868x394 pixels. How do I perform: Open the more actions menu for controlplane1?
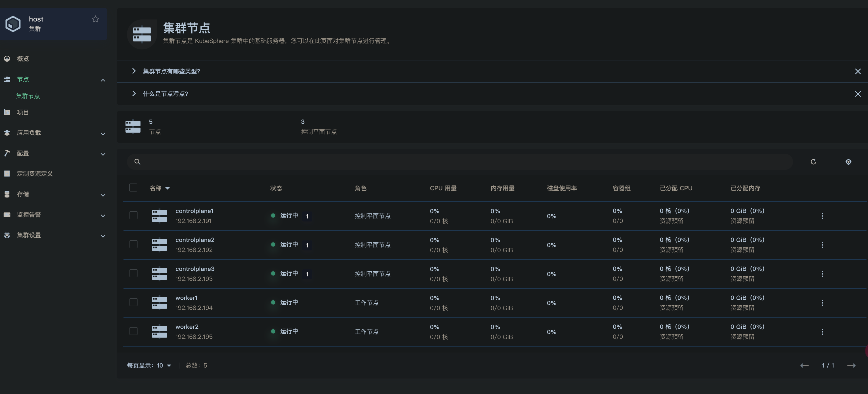822,216
